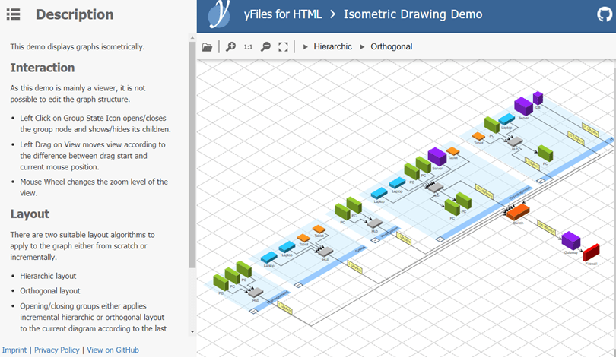Viewport: 616px width, 364px height.
Task: Open the yFiles for HTML breadcrumb link
Action: click(x=283, y=14)
